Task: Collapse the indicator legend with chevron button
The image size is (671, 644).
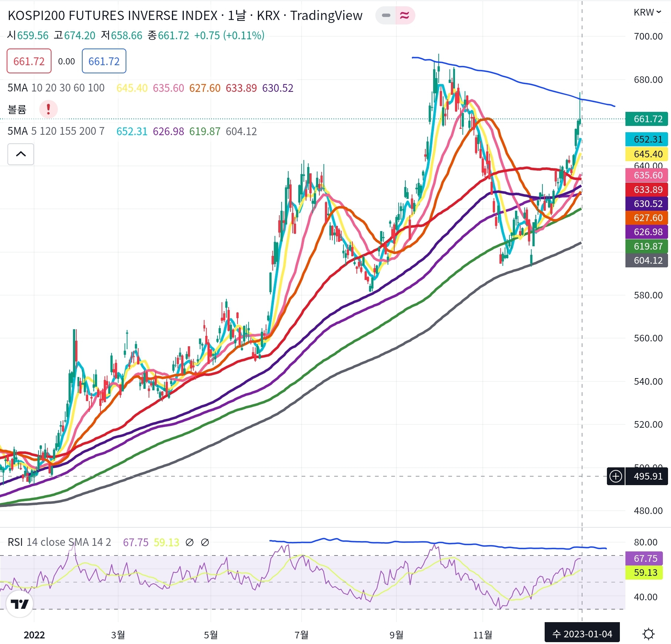Action: (x=21, y=154)
